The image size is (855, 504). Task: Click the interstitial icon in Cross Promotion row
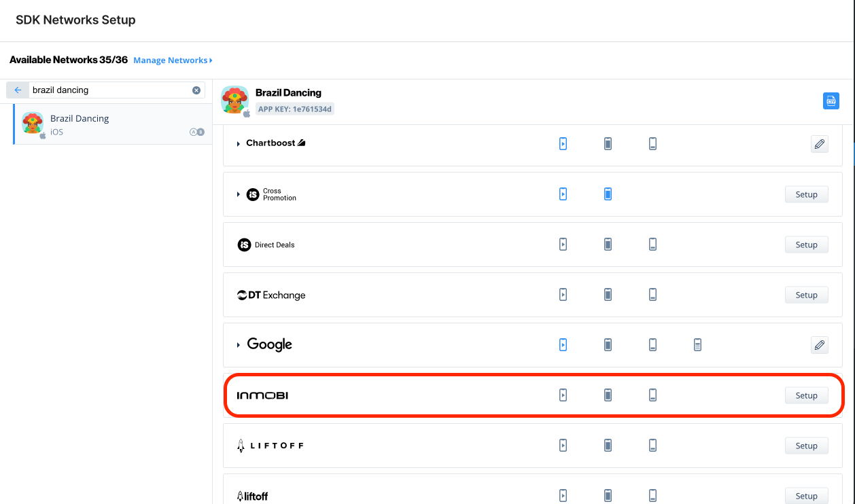[x=608, y=194]
